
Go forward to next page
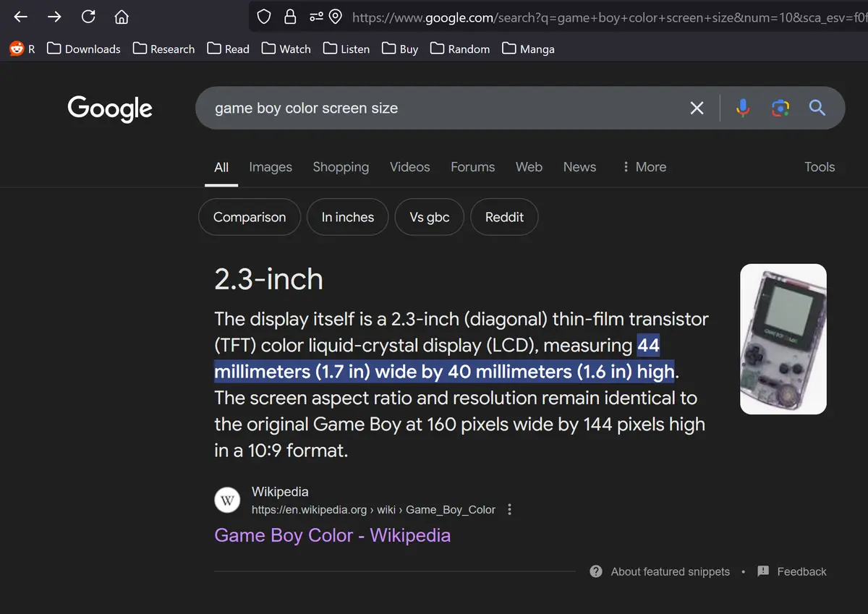point(54,17)
